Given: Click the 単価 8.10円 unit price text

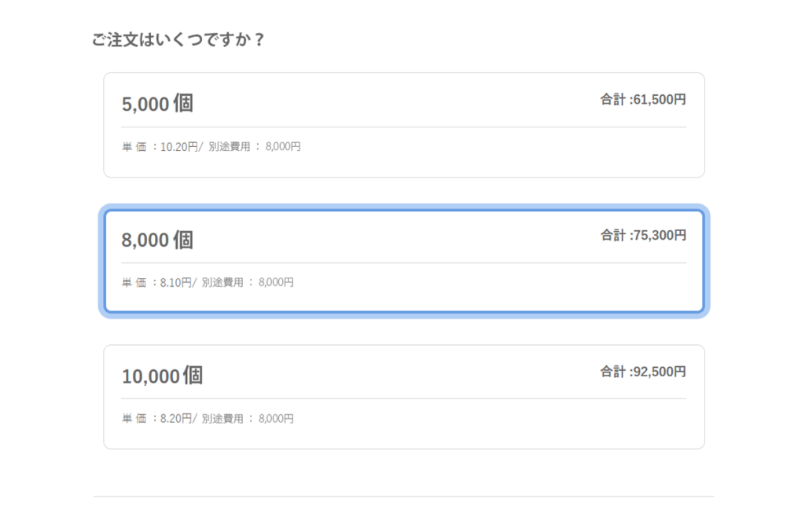Looking at the screenshot, I should [156, 281].
